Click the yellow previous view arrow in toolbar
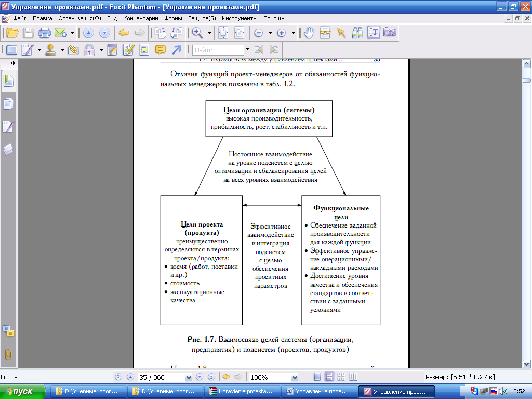This screenshot has width=532, height=399. click(x=124, y=33)
